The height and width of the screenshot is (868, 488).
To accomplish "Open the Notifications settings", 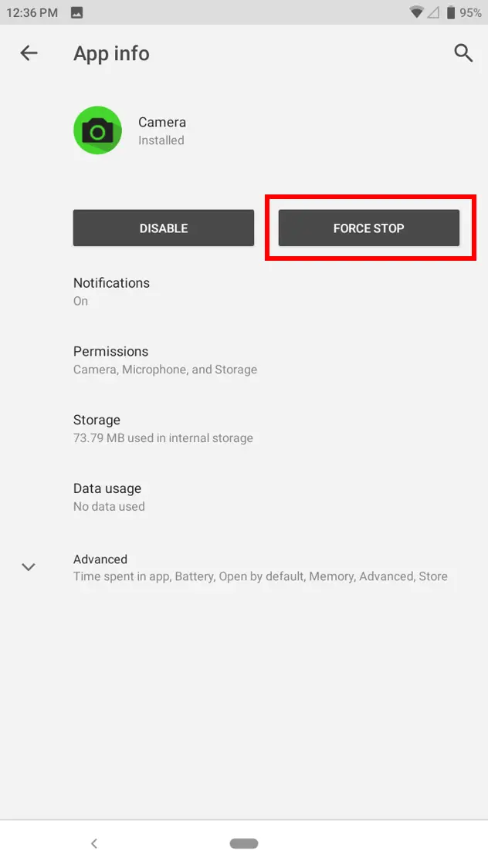I will (112, 291).
